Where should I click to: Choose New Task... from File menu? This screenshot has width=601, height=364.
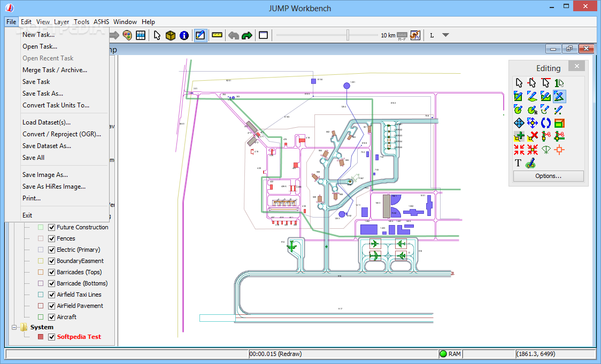coord(38,35)
